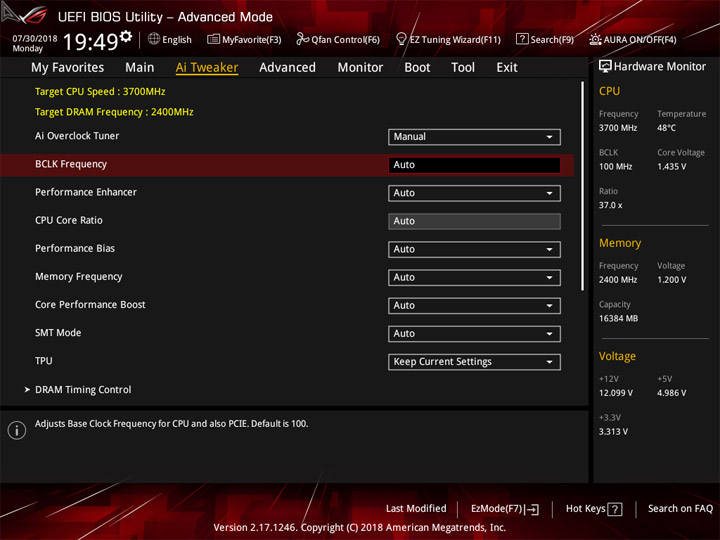The image size is (720, 540).
Task: Click SMT Mode label
Action: (x=58, y=332)
